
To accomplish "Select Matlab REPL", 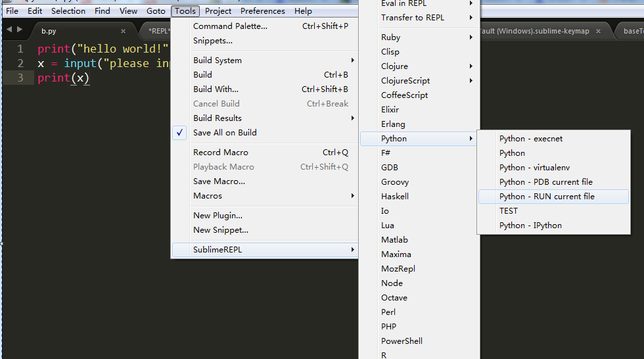I will pos(419,240).
